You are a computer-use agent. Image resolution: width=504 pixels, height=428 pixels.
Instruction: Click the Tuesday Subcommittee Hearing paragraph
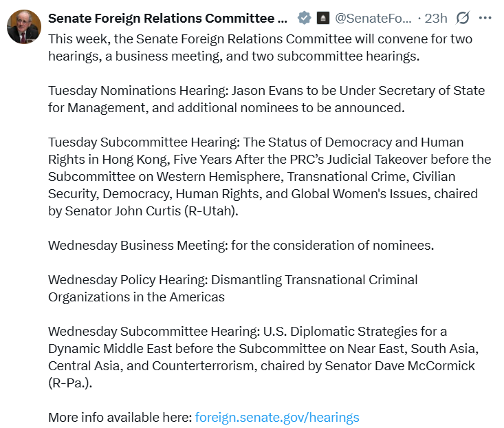click(270, 177)
